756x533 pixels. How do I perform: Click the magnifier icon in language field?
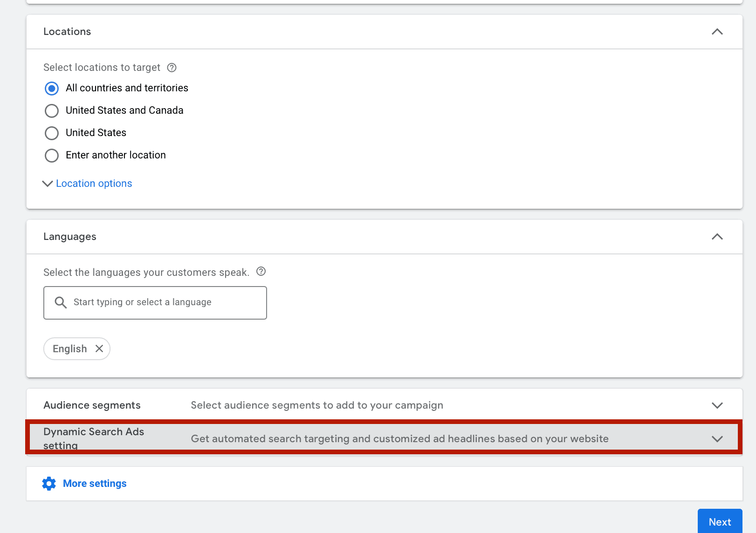[x=61, y=302]
